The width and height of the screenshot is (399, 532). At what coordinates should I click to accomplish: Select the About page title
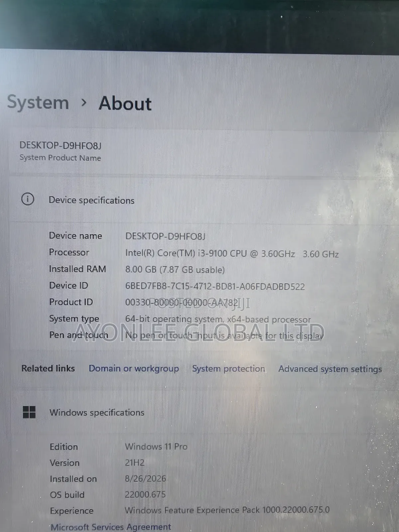tap(125, 103)
